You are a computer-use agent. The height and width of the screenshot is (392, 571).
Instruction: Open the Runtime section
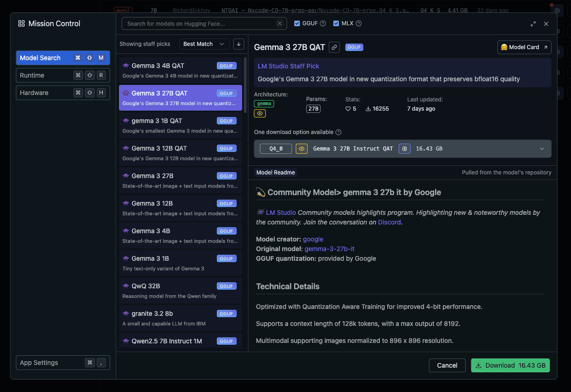point(63,75)
